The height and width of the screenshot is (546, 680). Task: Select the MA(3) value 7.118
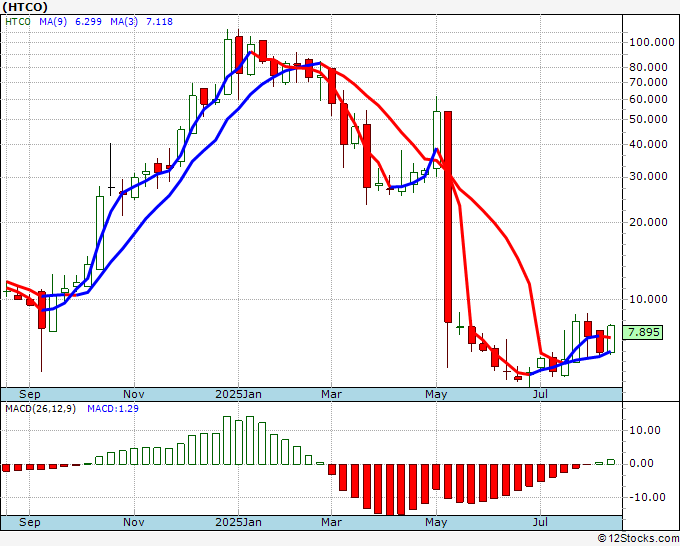(160, 22)
